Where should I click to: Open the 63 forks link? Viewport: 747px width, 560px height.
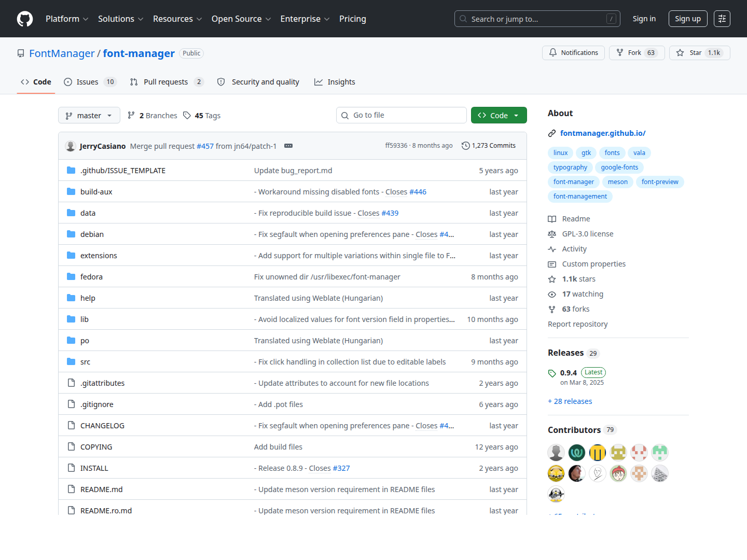576,309
